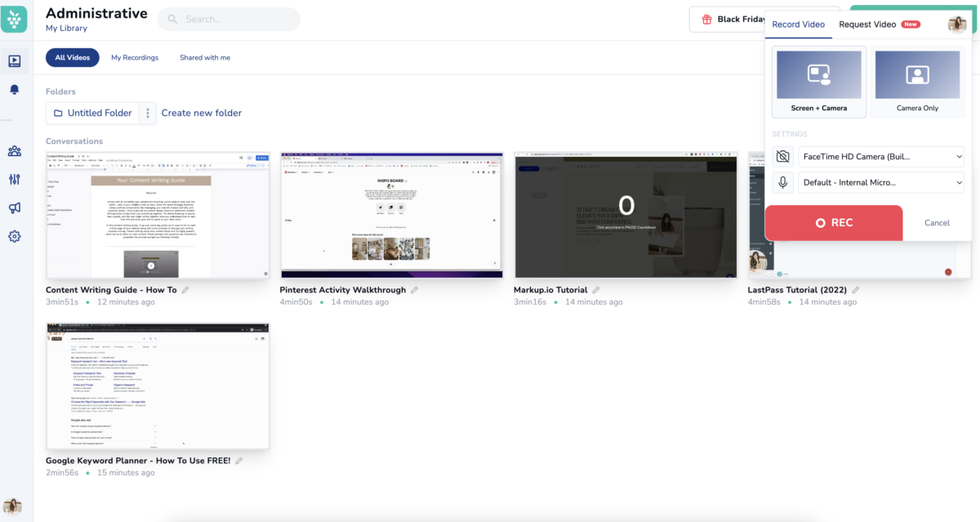Click pencil icon beside Markup.io Tutorial
Viewport: 980px width, 522px height.
[x=596, y=290]
